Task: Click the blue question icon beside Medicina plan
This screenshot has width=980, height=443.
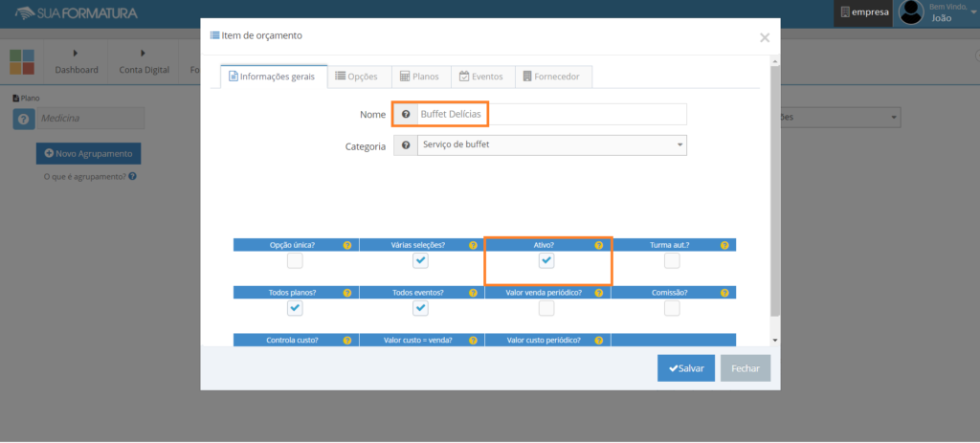Action: (x=23, y=119)
